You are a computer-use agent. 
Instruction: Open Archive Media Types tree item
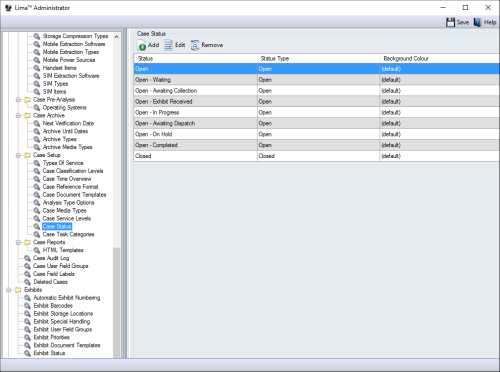[x=67, y=147]
